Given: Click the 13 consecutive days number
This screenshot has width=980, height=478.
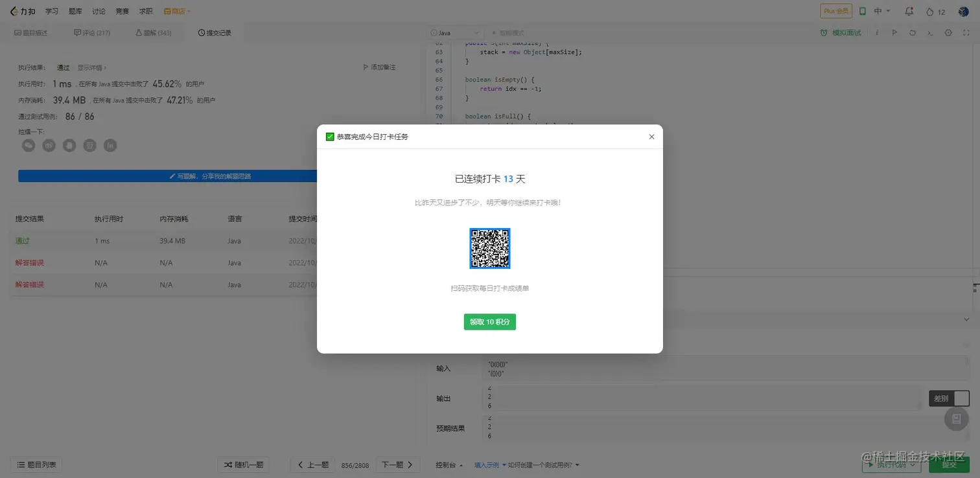Looking at the screenshot, I should click(x=508, y=179).
